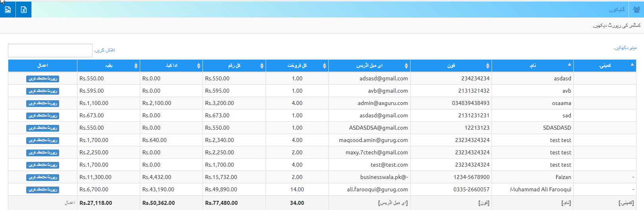Click the image file export icon
The width and height of the screenshot is (644, 210).
click(8, 10)
